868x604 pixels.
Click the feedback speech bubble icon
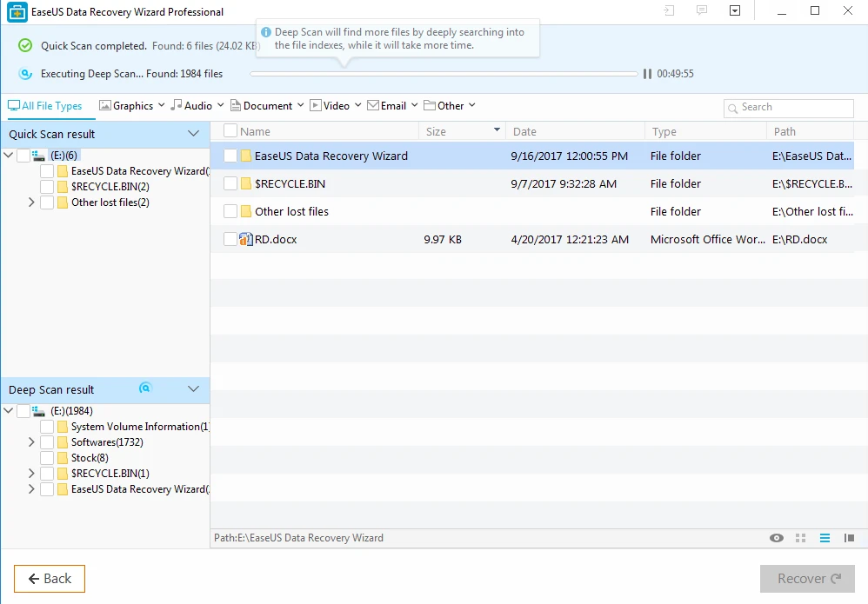click(x=701, y=11)
